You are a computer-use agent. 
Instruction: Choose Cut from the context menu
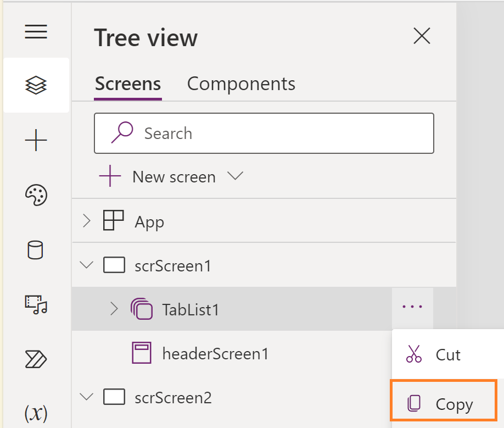coord(443,354)
